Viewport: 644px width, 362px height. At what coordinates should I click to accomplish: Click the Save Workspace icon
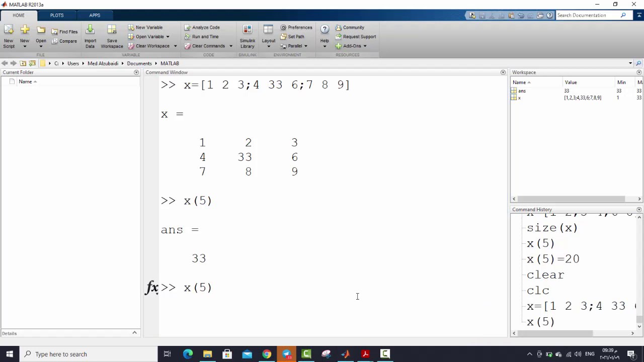(112, 30)
